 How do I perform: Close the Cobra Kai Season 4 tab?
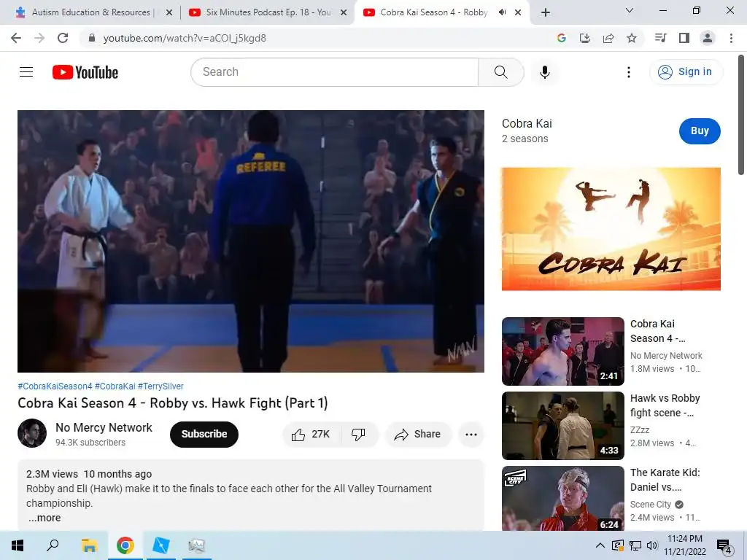(518, 12)
